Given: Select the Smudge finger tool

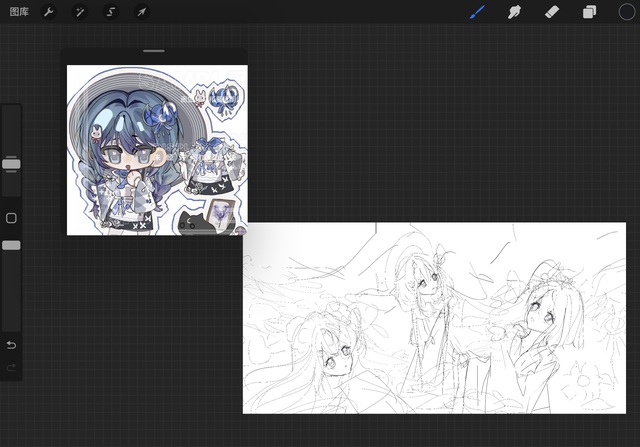Looking at the screenshot, I should click(x=515, y=12).
